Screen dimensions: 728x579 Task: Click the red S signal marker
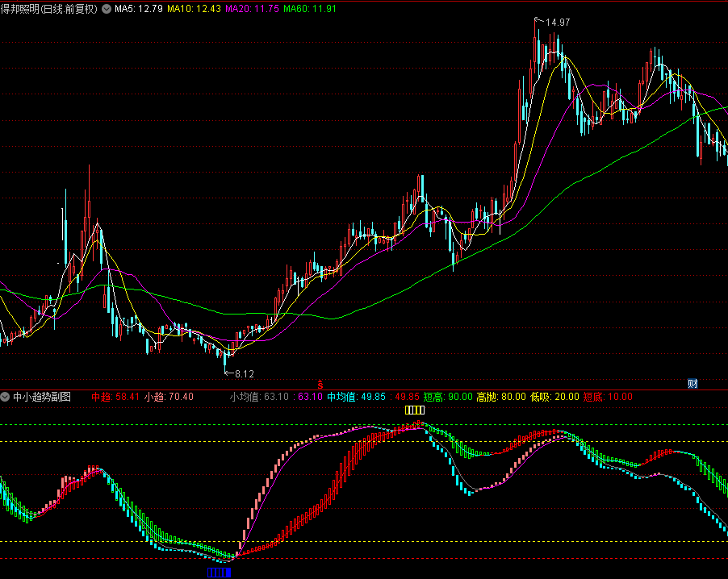click(x=320, y=385)
